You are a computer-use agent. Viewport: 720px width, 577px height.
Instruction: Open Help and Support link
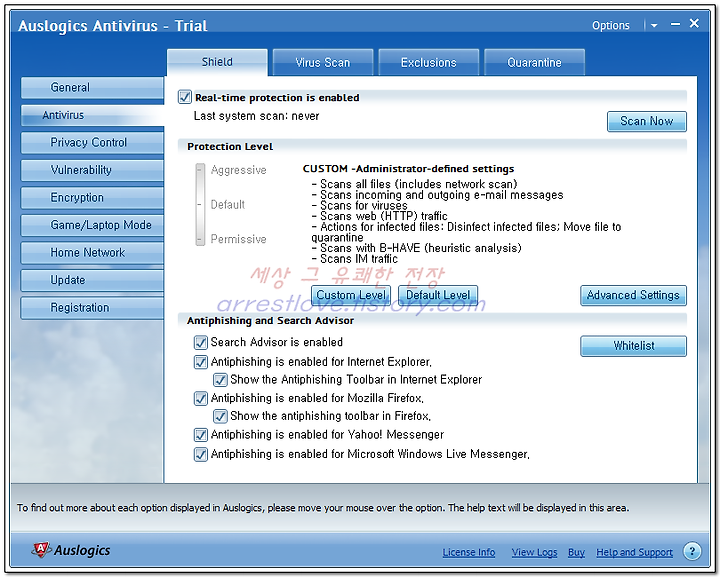[634, 552]
